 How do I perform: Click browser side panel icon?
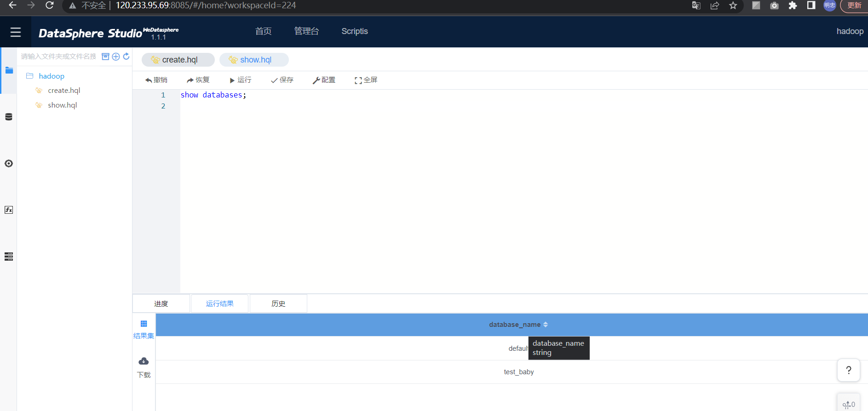coord(811,6)
